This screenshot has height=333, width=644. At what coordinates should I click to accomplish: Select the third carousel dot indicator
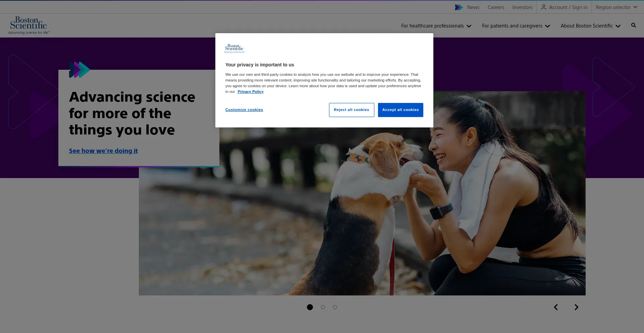[x=335, y=307]
